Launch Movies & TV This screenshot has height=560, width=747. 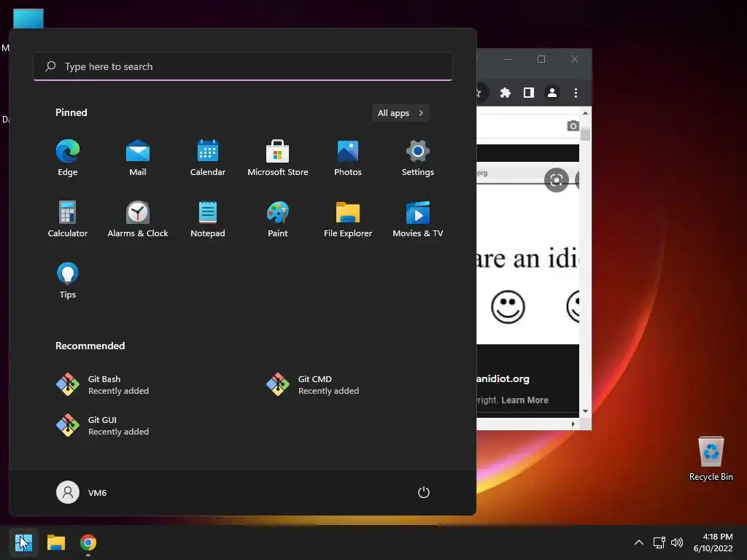coord(418,219)
